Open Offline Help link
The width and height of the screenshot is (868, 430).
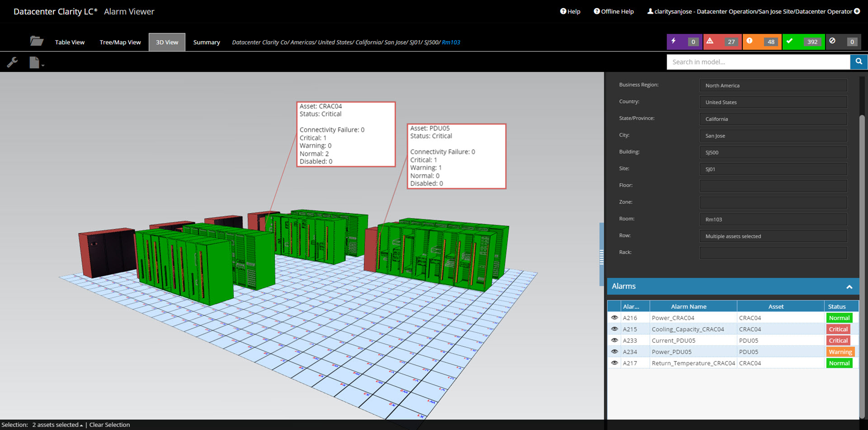pyautogui.click(x=614, y=11)
